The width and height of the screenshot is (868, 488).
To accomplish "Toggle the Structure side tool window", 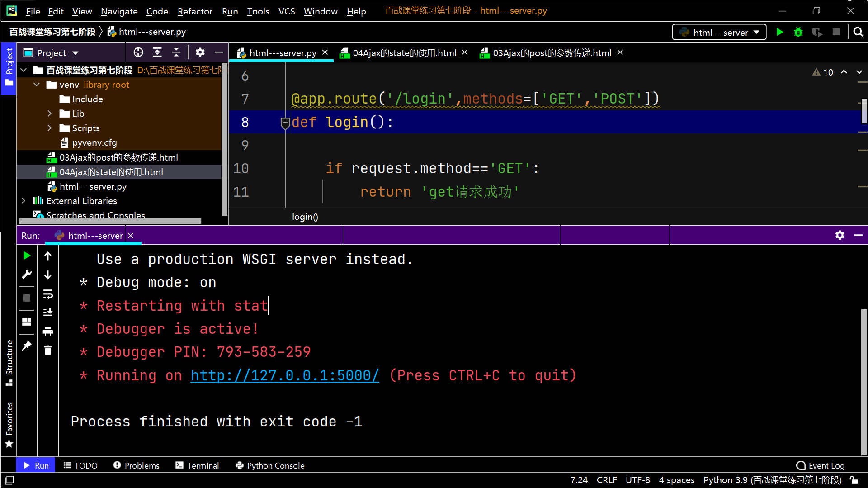I will [9, 363].
